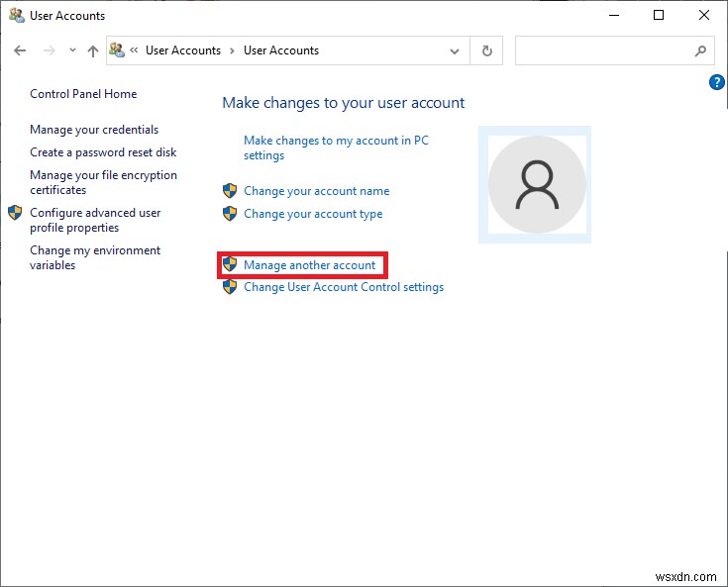
Task: Select Create a password reset disk
Action: [x=103, y=152]
